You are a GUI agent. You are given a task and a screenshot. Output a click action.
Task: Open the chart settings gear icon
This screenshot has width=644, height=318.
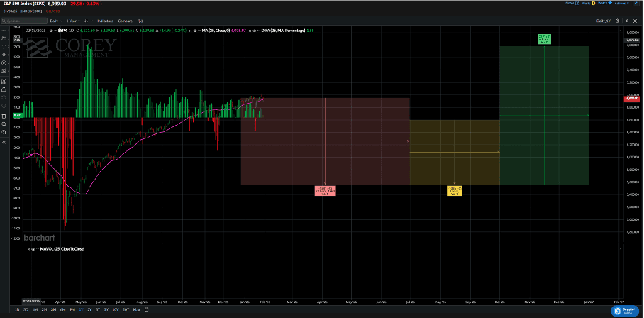point(635,21)
